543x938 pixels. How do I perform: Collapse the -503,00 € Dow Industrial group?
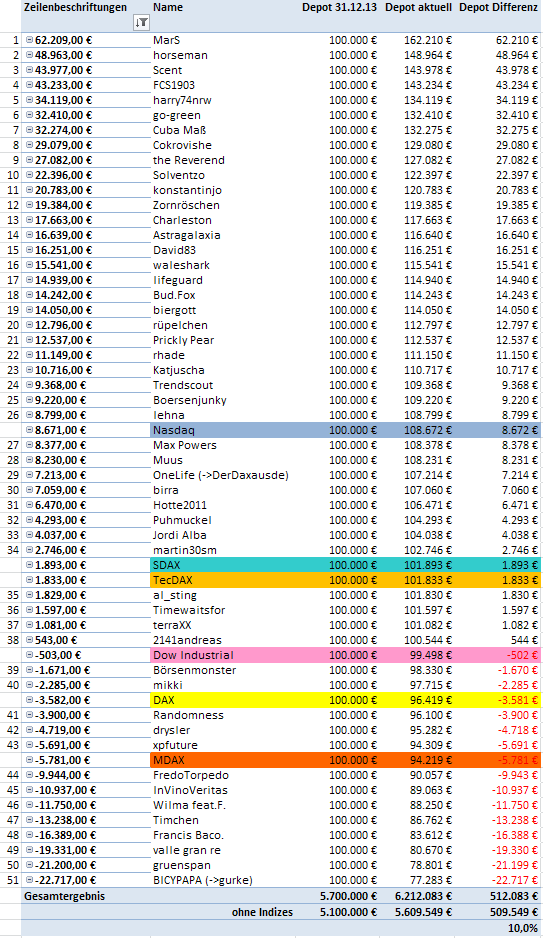29,655
